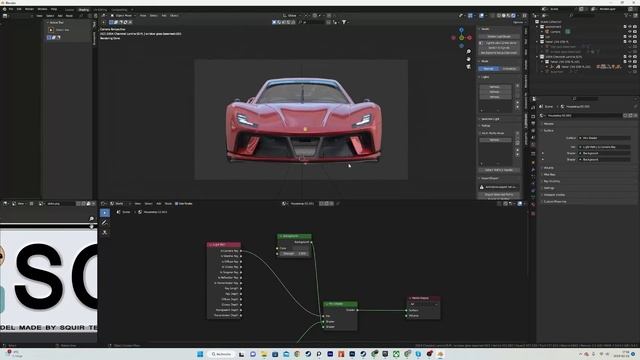The width and height of the screenshot is (640, 360).
Task: Disable rendering of the environment collection camera icon
Action: [635, 27]
